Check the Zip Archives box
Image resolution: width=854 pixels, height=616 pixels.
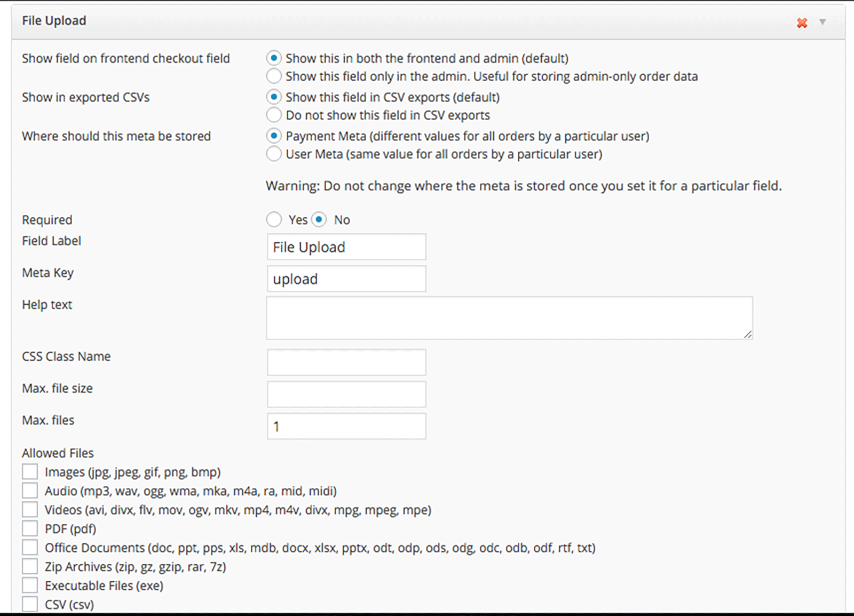(x=30, y=566)
